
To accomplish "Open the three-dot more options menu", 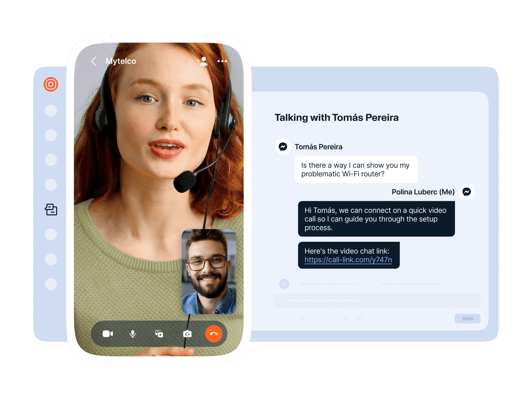I will (x=222, y=61).
